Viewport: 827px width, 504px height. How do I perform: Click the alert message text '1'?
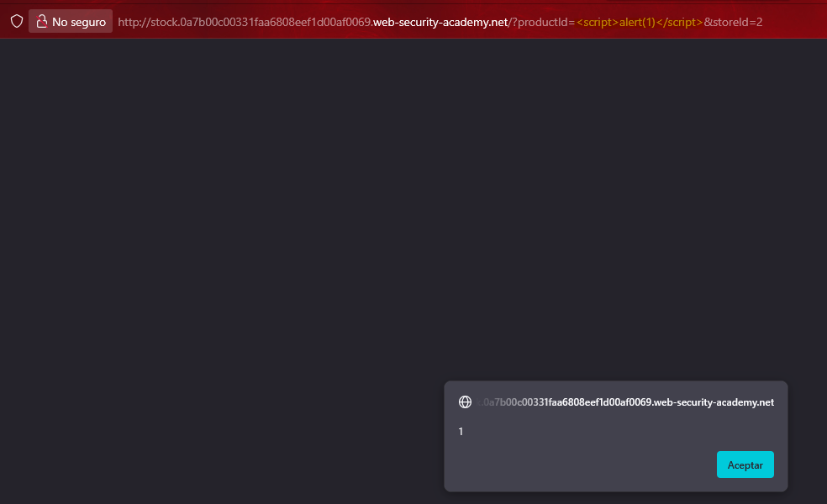pyautogui.click(x=461, y=431)
